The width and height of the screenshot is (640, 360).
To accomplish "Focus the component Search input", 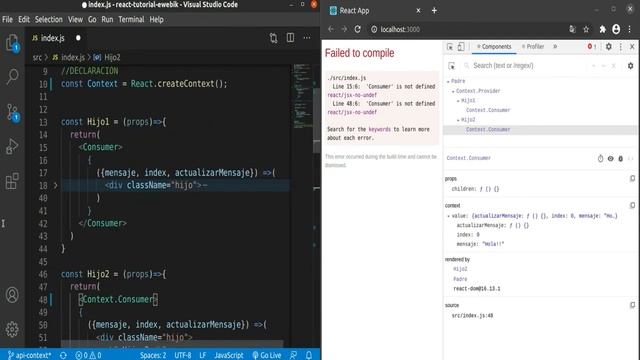I will pos(527,66).
